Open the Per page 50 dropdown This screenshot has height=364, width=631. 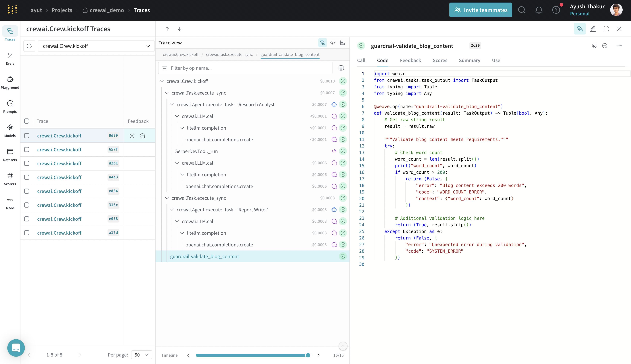click(x=142, y=355)
